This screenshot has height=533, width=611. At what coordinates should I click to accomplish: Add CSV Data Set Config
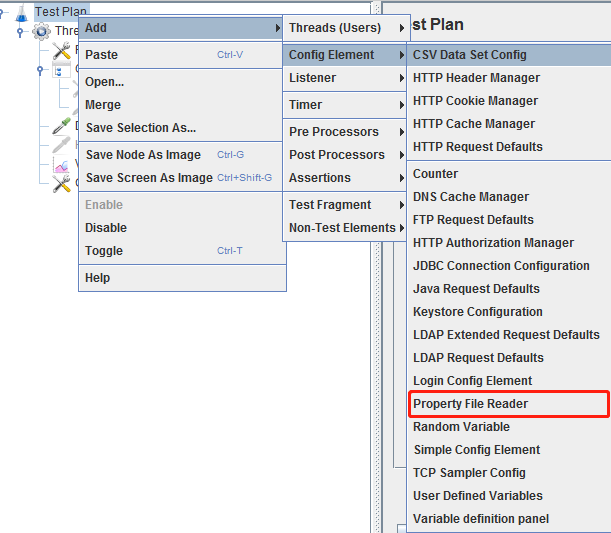pos(509,55)
